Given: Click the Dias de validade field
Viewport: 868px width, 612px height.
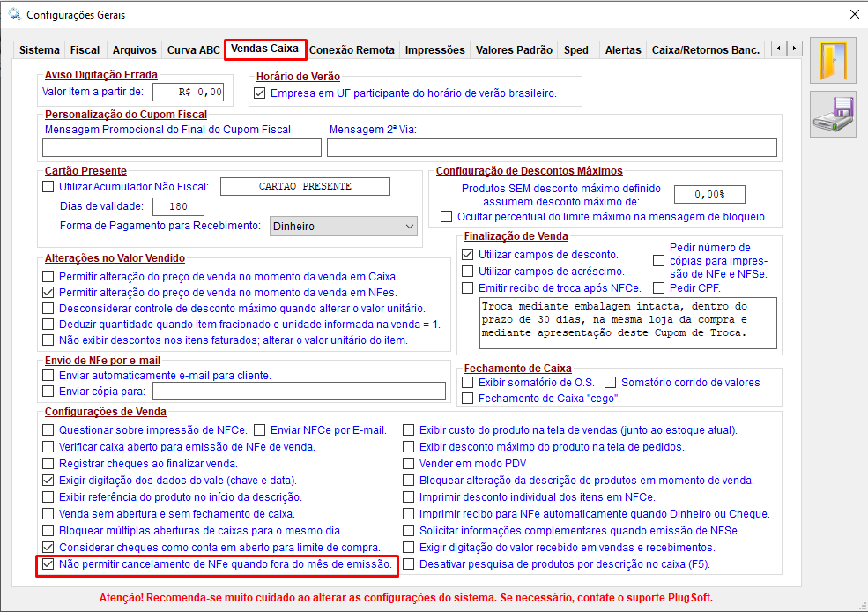Looking at the screenshot, I should (x=178, y=206).
